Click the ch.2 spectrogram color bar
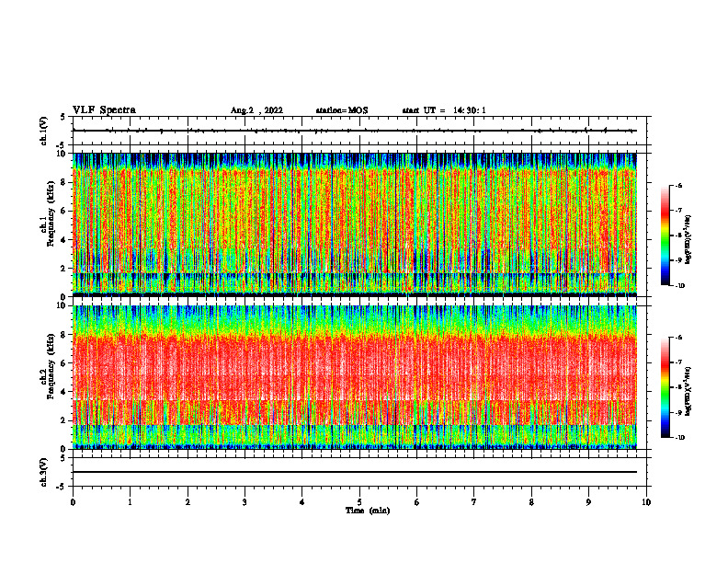 [665, 387]
